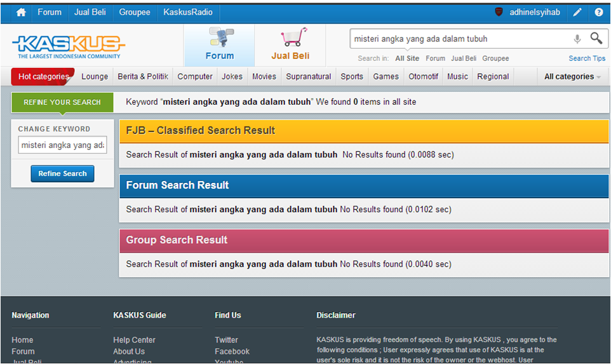The width and height of the screenshot is (611, 364).
Task: Open the Twitter footer link
Action: point(226,340)
